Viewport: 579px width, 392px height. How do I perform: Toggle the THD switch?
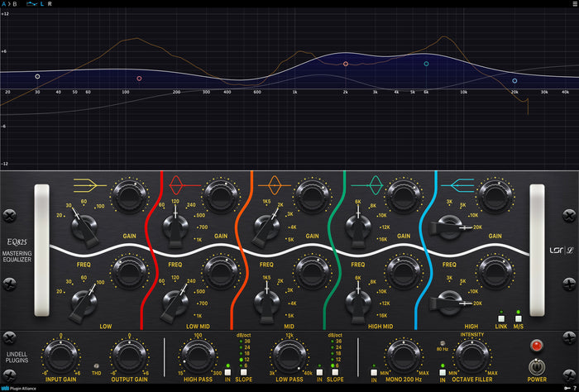click(x=97, y=366)
